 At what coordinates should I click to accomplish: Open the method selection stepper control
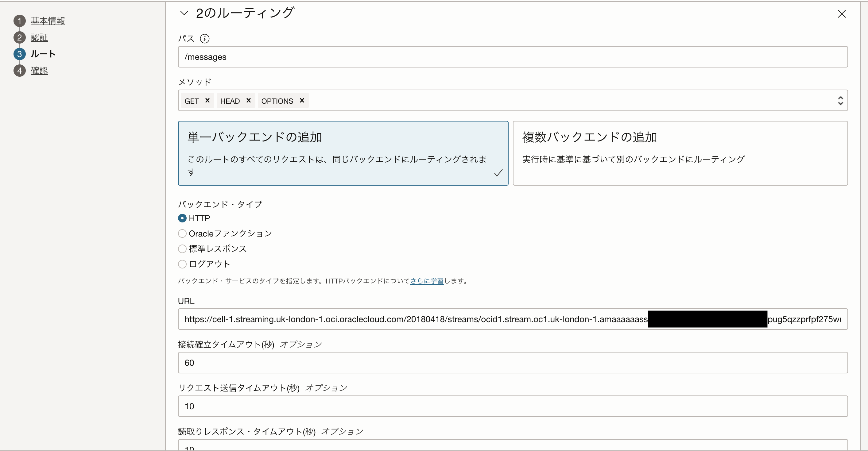click(841, 100)
